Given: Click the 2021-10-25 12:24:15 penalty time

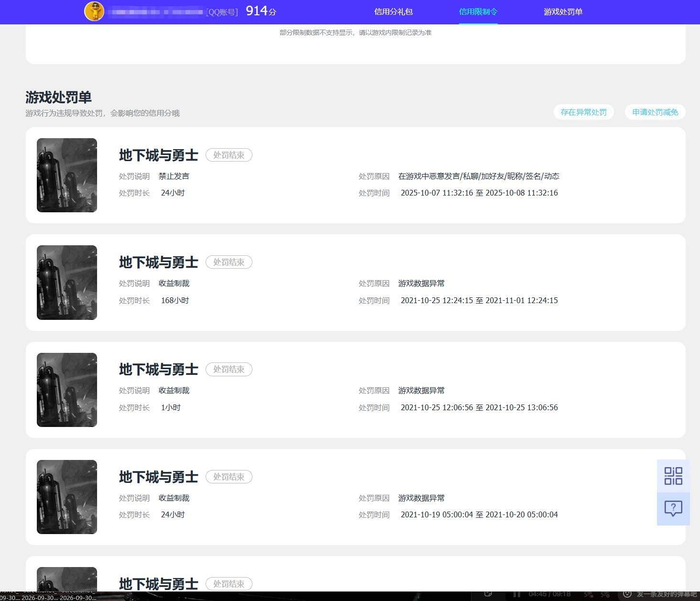Looking at the screenshot, I should [479, 300].
